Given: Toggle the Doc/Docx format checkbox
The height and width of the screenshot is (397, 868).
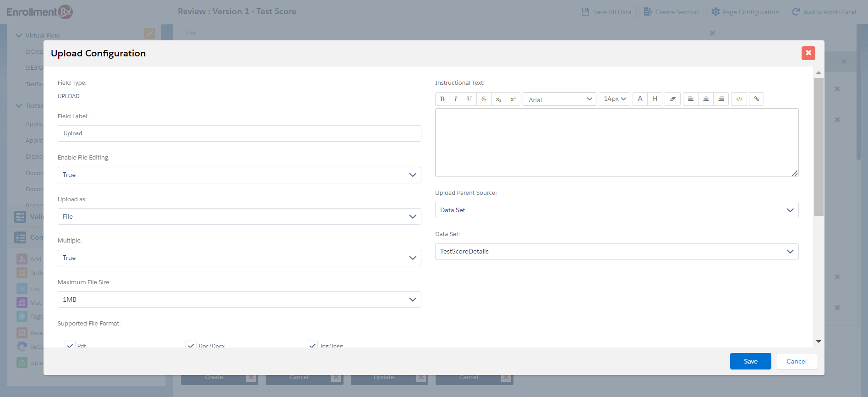Looking at the screenshot, I should 191,345.
